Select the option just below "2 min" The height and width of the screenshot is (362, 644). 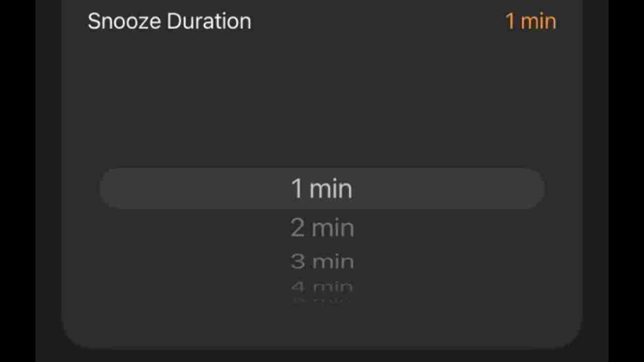(322, 261)
